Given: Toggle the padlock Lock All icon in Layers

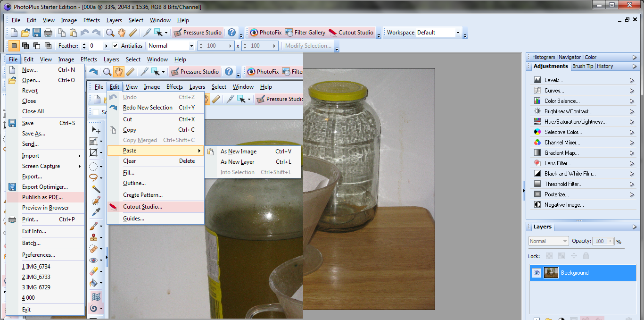Looking at the screenshot, I should coord(586,256).
